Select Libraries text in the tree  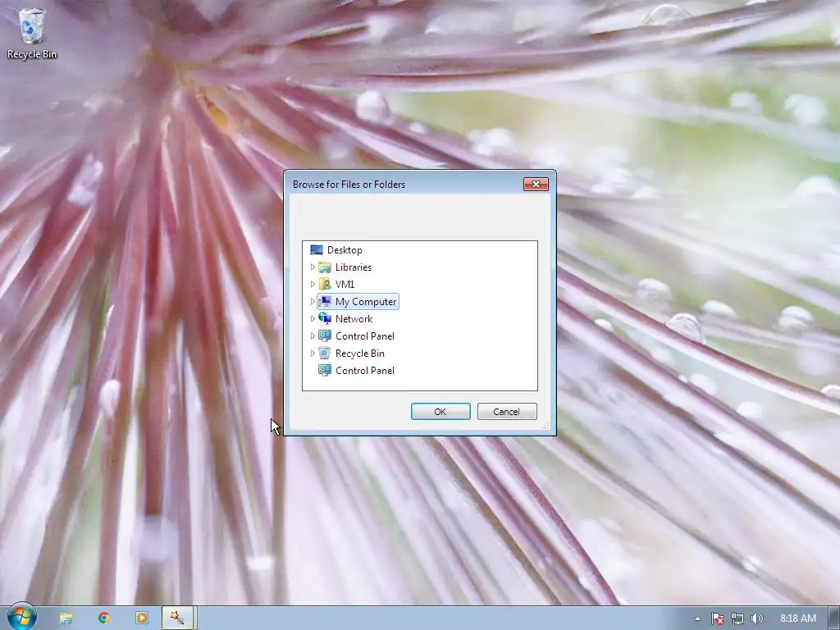pyautogui.click(x=353, y=267)
